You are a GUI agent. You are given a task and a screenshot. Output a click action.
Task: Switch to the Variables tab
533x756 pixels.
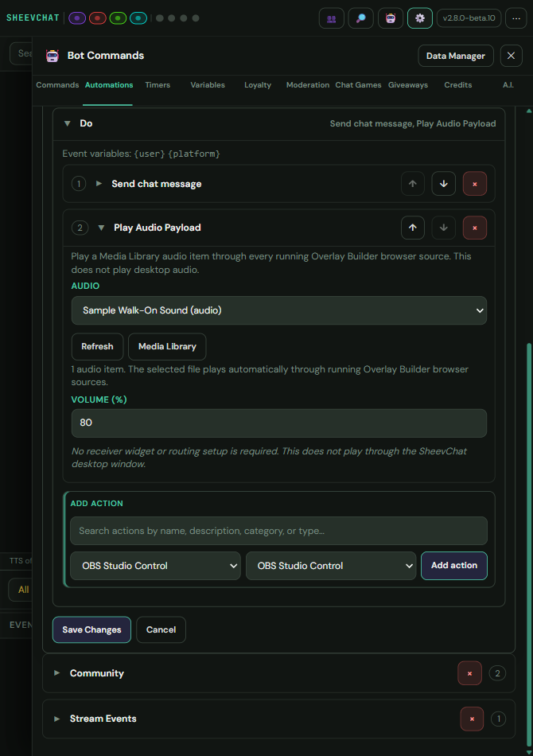(x=208, y=85)
